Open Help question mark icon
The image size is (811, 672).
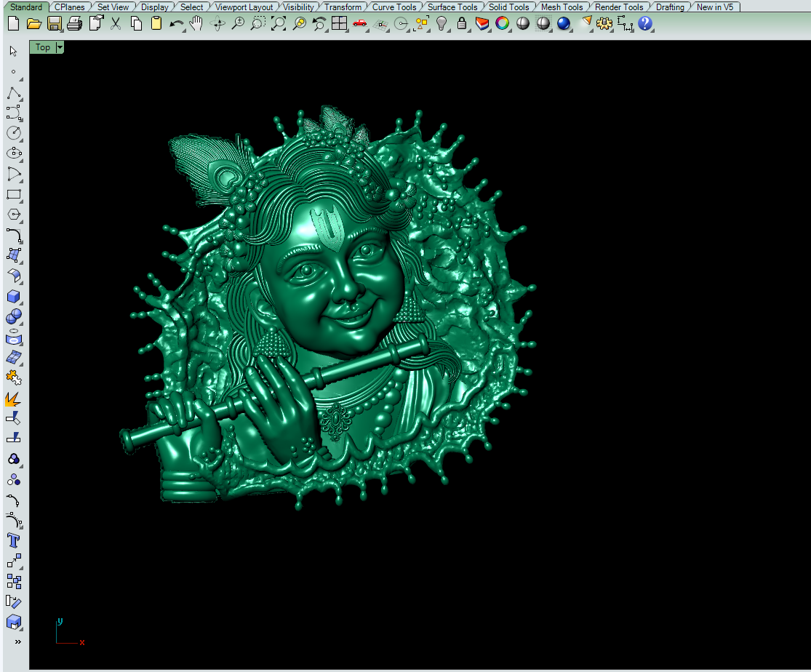(x=645, y=24)
